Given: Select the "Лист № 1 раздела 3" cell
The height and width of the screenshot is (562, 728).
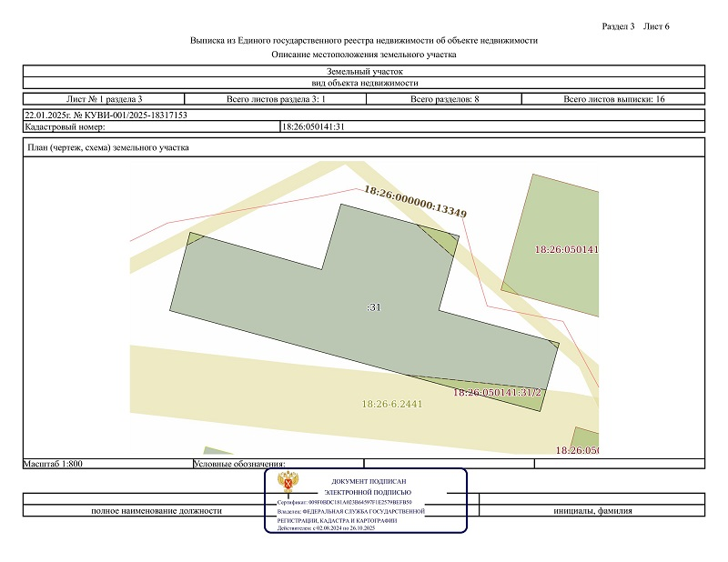Looking at the screenshot, I should tap(104, 98).
